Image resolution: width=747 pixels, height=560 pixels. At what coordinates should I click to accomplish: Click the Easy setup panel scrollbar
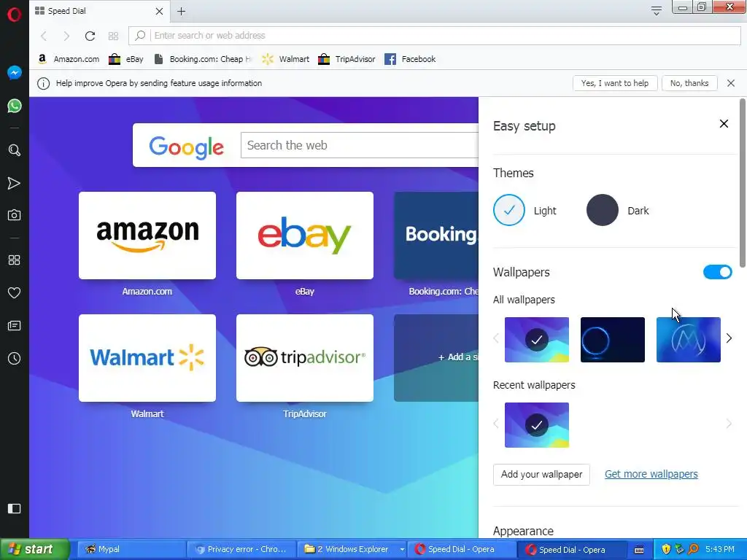[x=742, y=183]
